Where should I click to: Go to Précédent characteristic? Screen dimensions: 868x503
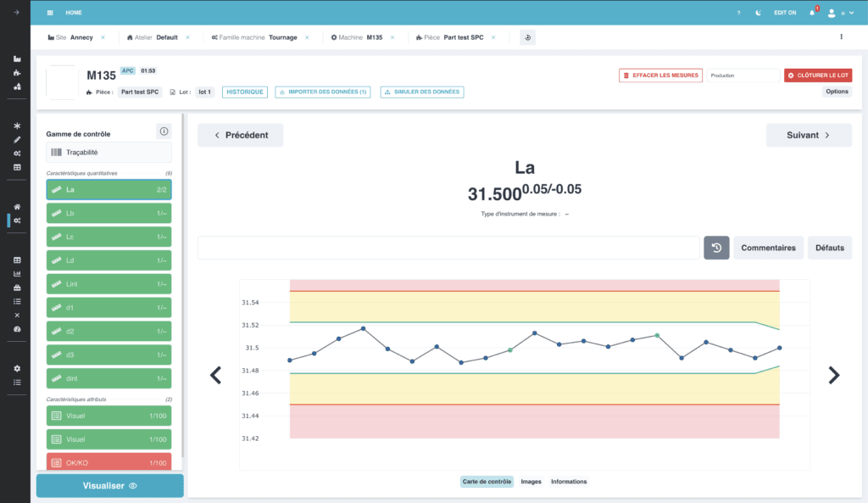click(x=240, y=135)
